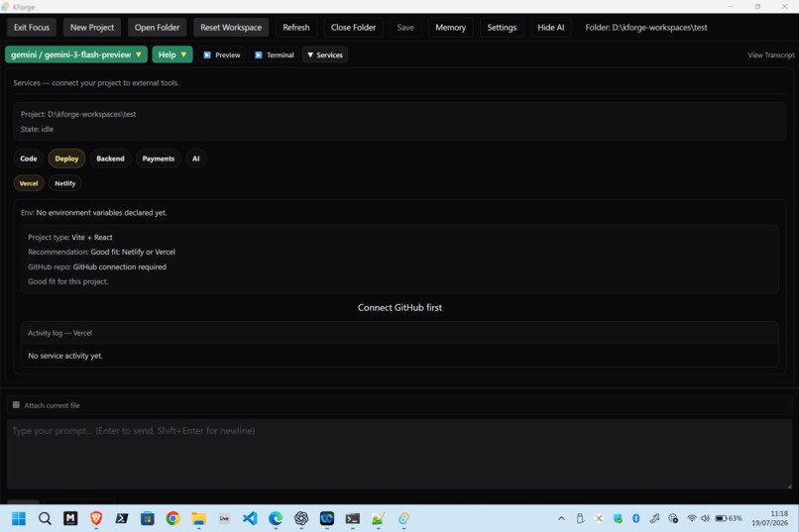Open volume speaker tray icon
The width and height of the screenshot is (799, 532).
tap(705, 518)
